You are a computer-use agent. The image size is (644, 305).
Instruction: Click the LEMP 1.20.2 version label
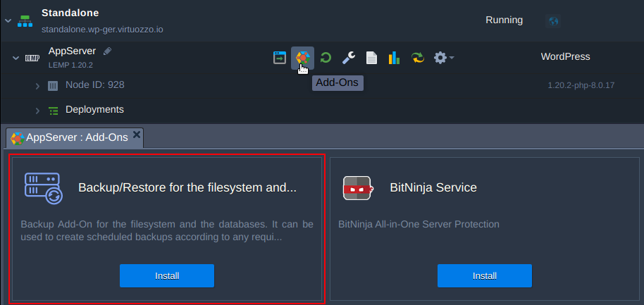70,66
